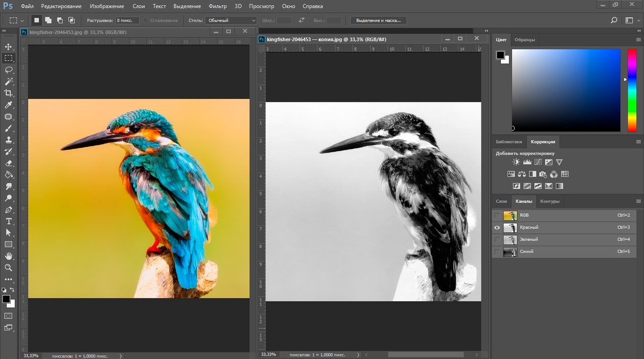Open the Цвет panel menu
The height and width of the screenshot is (359, 644).
638,40
